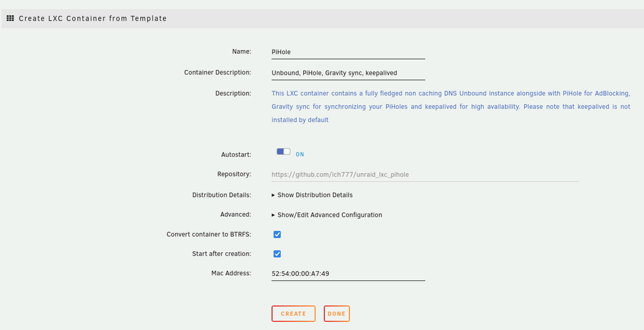Click the 'Mac Address:' label

pos(231,273)
